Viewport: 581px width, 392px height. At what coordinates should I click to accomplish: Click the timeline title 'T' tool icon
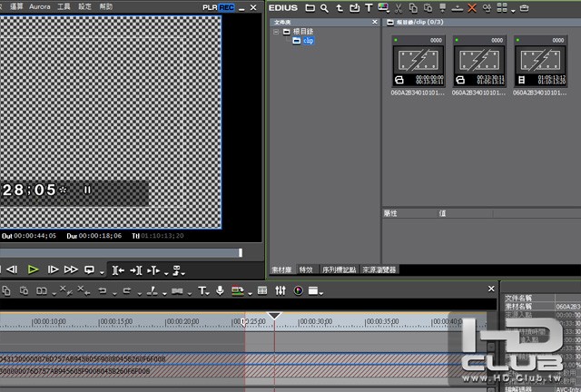tap(202, 290)
